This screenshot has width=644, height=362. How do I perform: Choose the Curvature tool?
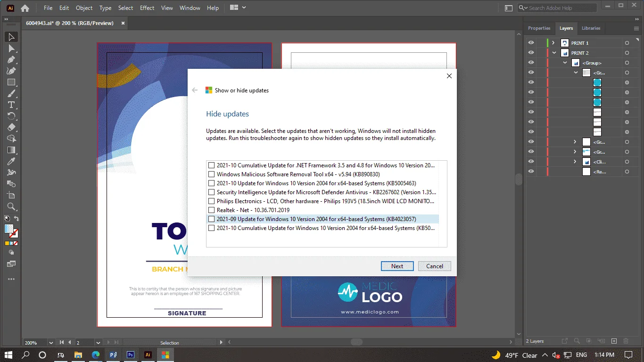coord(12,71)
